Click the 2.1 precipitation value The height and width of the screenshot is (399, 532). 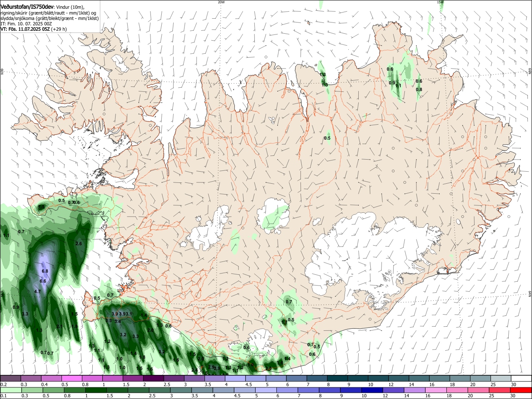(x=59, y=326)
